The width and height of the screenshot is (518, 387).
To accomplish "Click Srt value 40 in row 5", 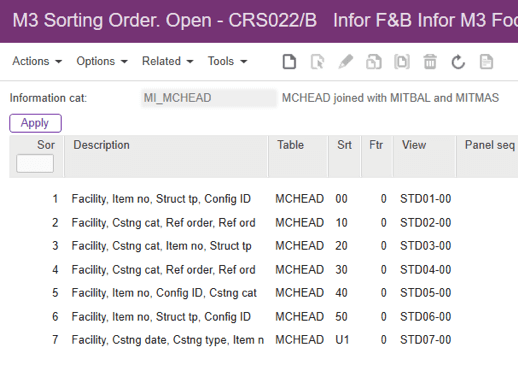I will click(x=341, y=293).
